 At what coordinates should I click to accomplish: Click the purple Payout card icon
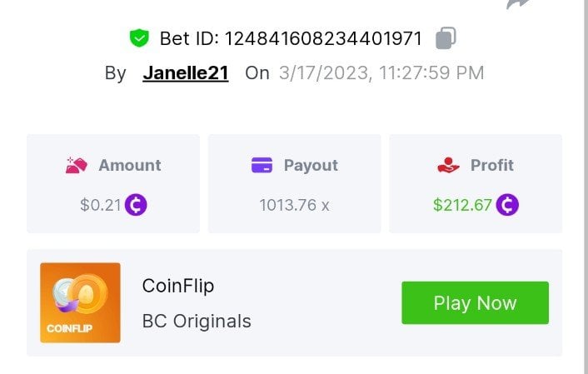pos(262,165)
